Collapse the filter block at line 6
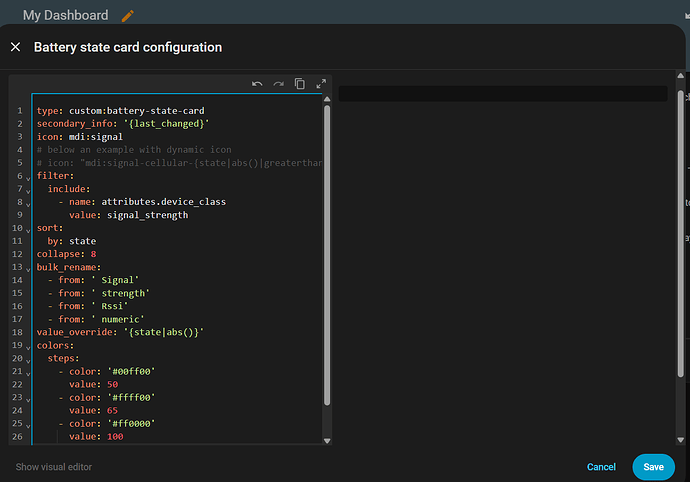The height and width of the screenshot is (482, 690). click(x=27, y=177)
